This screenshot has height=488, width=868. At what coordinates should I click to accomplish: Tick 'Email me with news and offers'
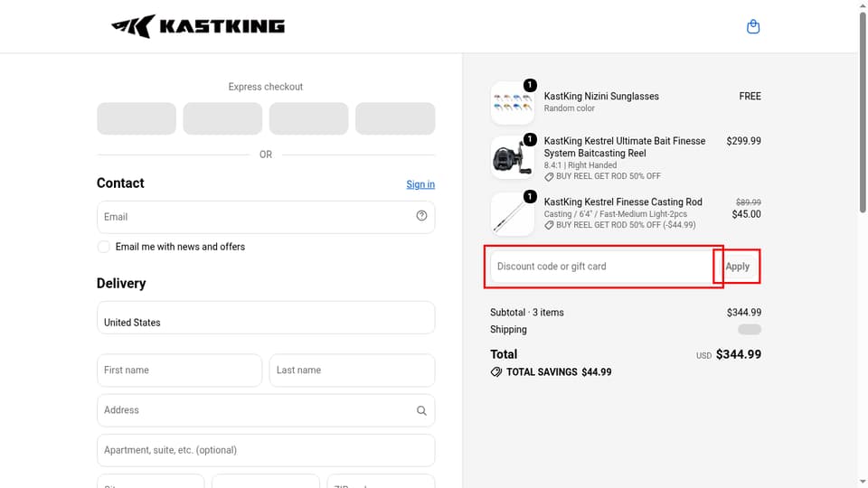[103, 247]
